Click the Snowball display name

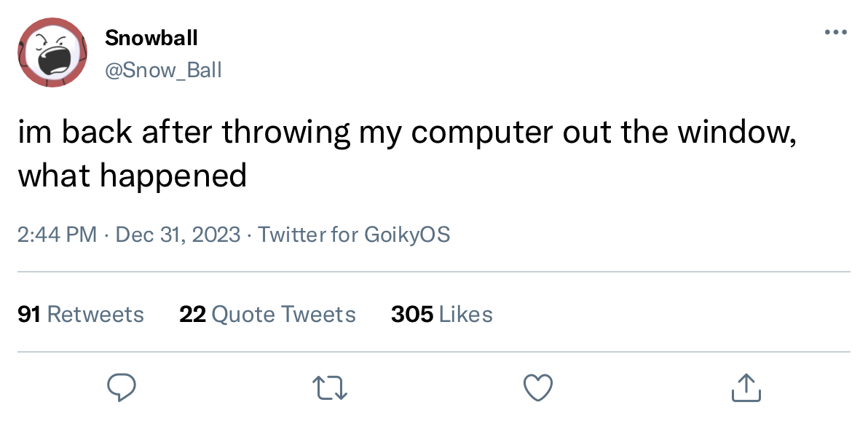(151, 37)
